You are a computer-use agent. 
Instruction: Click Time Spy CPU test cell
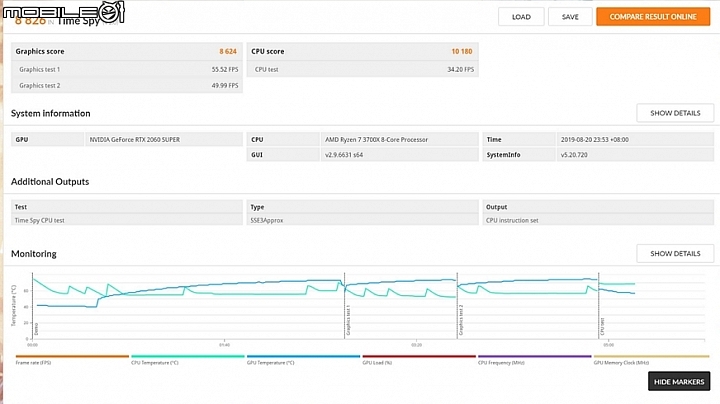127,220
